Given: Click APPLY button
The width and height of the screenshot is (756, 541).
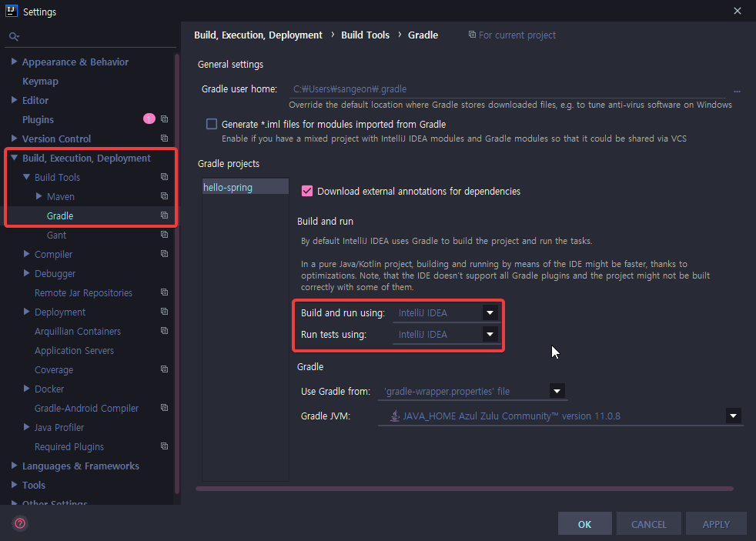Looking at the screenshot, I should [716, 523].
